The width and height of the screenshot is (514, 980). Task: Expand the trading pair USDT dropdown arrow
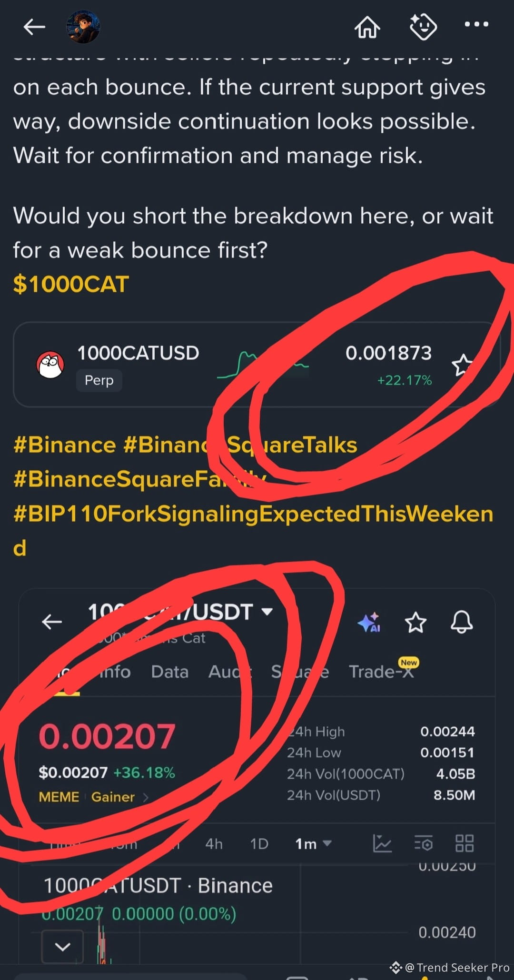[x=267, y=612]
